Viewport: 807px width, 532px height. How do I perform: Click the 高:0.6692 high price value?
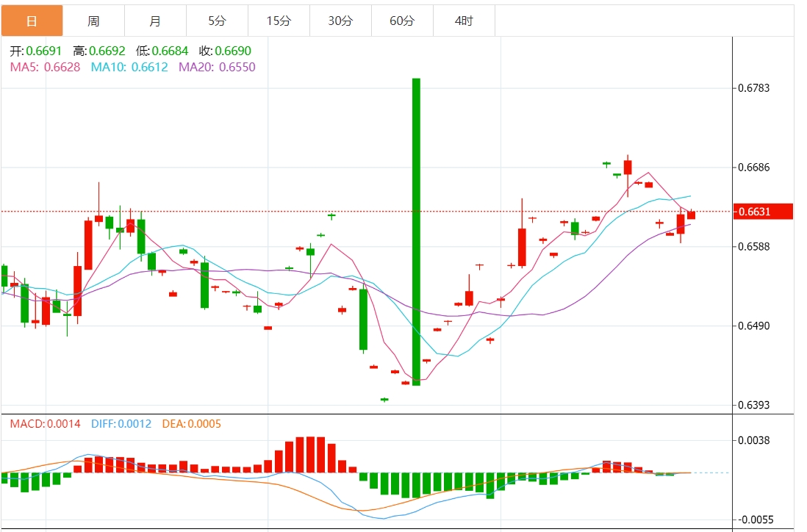[x=98, y=51]
